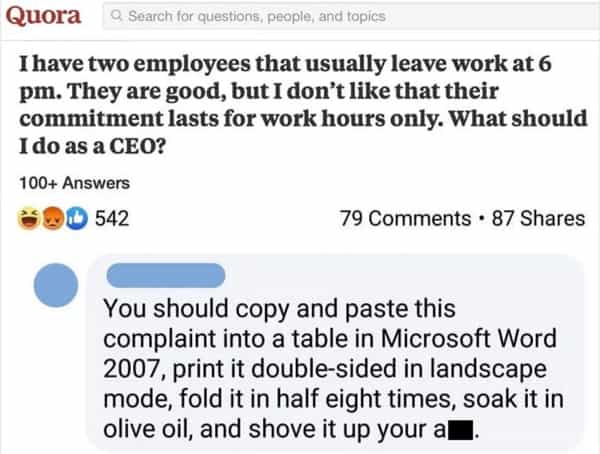Click the blurred commenter name bar
This screenshot has width=600, height=454.
(x=171, y=272)
